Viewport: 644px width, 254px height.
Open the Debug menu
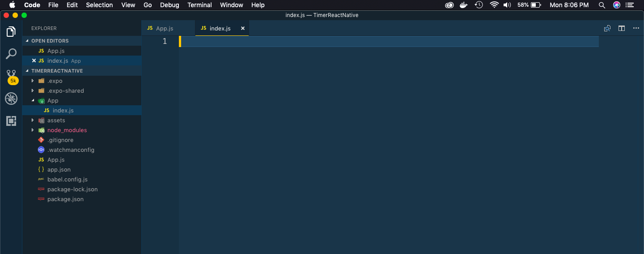169,5
